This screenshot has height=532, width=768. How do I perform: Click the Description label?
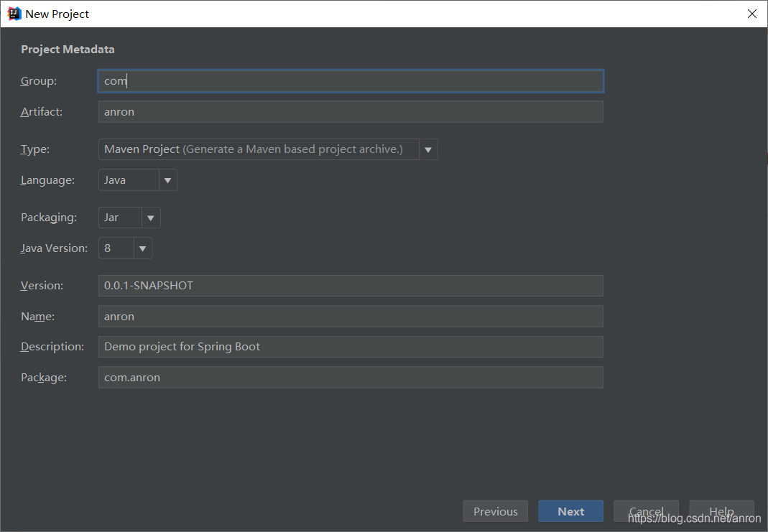pos(52,347)
